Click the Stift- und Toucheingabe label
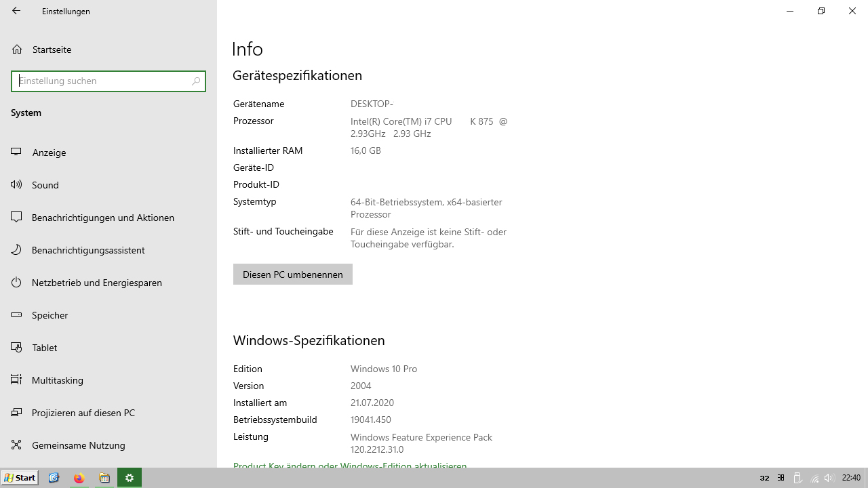 click(x=283, y=231)
